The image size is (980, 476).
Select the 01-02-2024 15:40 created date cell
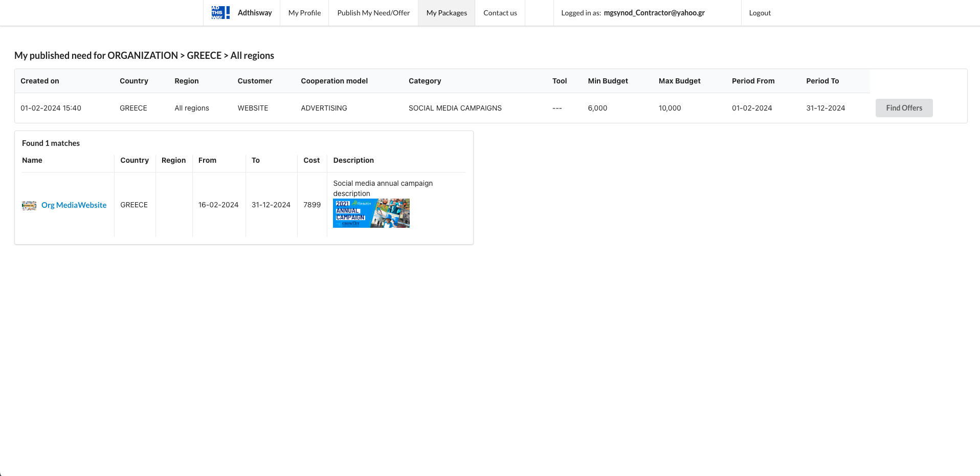[51, 108]
